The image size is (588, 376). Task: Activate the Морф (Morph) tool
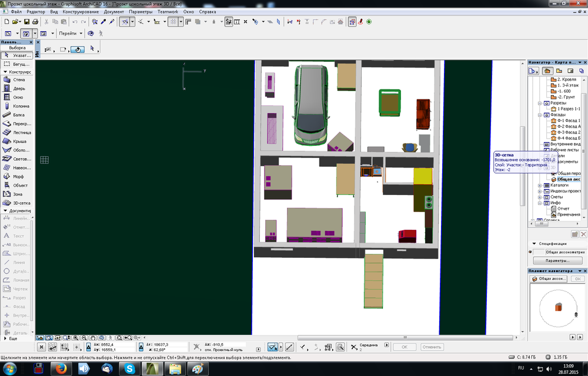(x=16, y=176)
